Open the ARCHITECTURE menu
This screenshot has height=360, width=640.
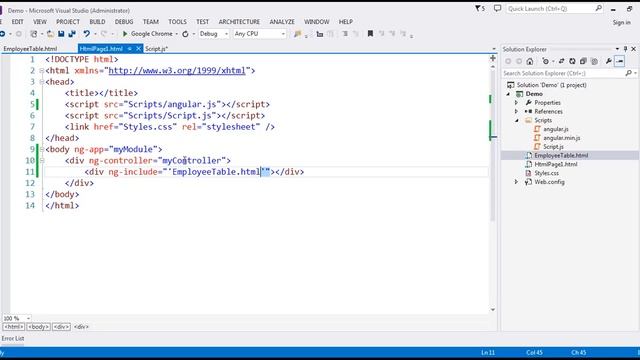tap(239, 22)
